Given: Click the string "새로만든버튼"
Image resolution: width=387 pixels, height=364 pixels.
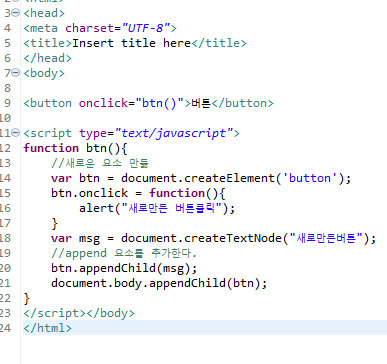Looking at the screenshot, I should pyautogui.click(x=326, y=238).
